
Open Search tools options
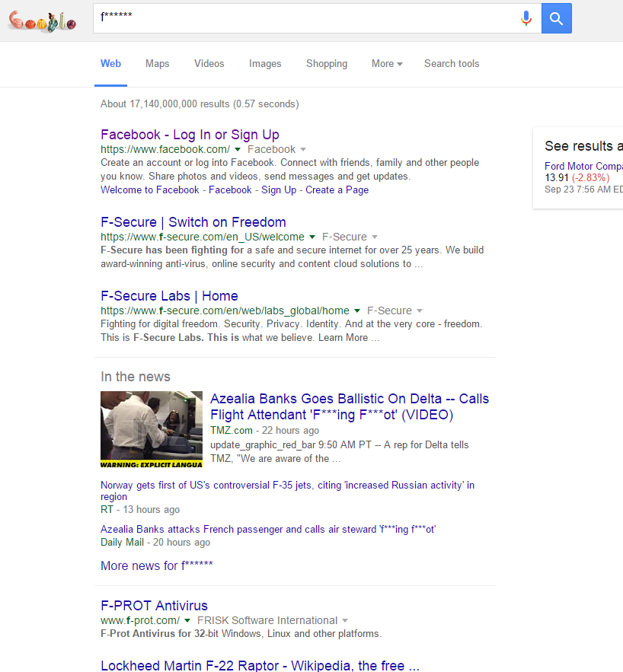coord(452,64)
